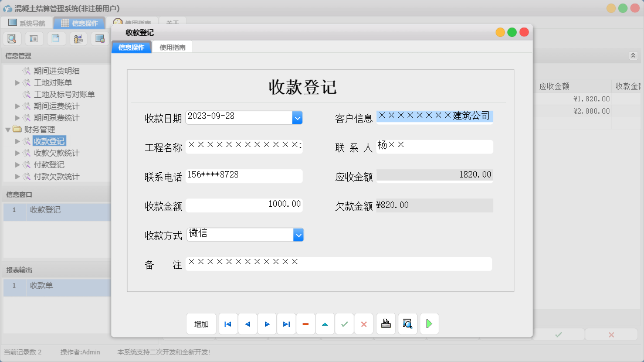Confirm changes with the green checkmark icon
The image size is (644, 362).
click(344, 323)
